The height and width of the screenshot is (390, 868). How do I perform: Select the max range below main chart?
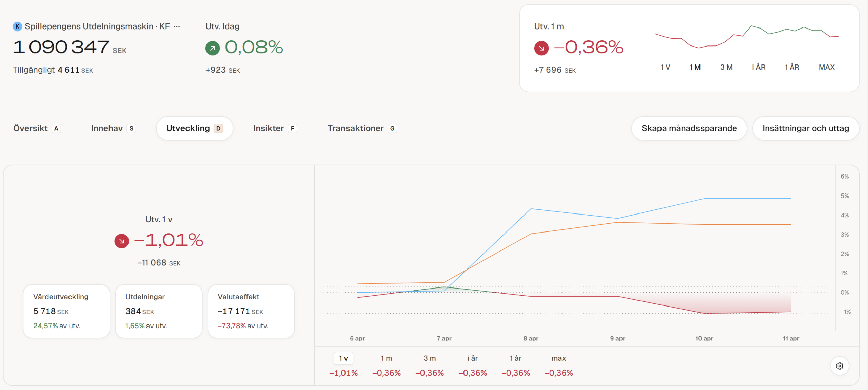(558, 358)
